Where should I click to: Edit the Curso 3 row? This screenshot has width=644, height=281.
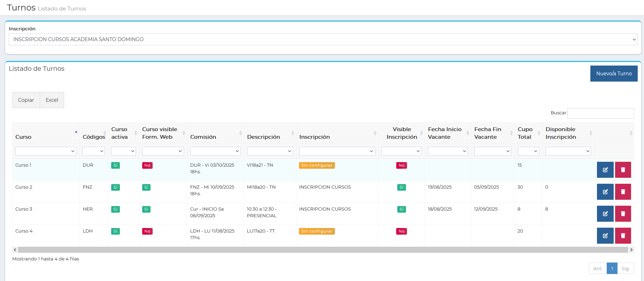(x=605, y=214)
